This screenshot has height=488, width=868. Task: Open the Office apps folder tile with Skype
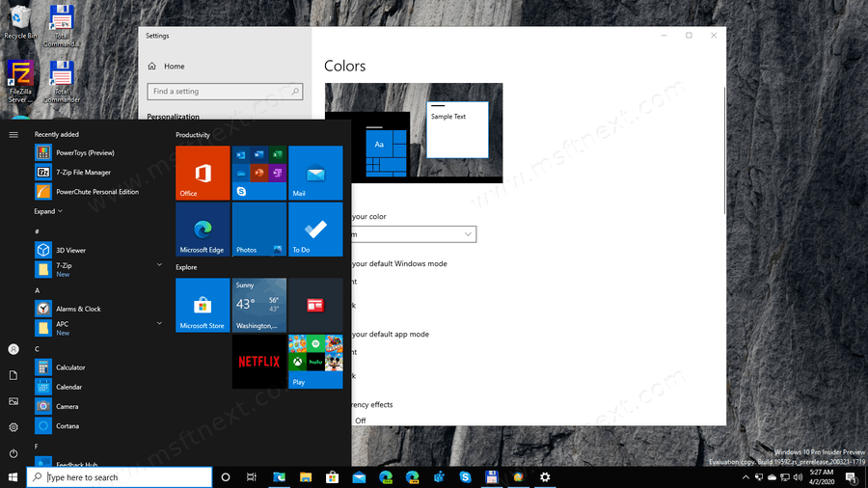pyautogui.click(x=259, y=173)
